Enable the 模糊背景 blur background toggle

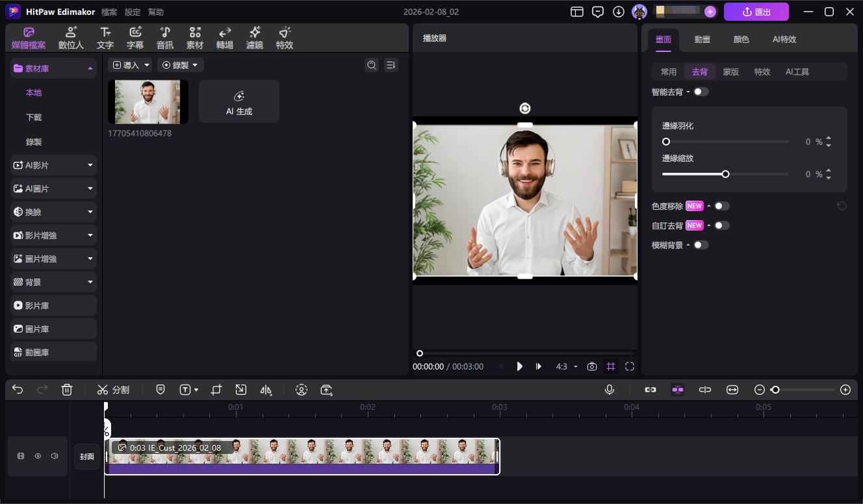point(701,245)
